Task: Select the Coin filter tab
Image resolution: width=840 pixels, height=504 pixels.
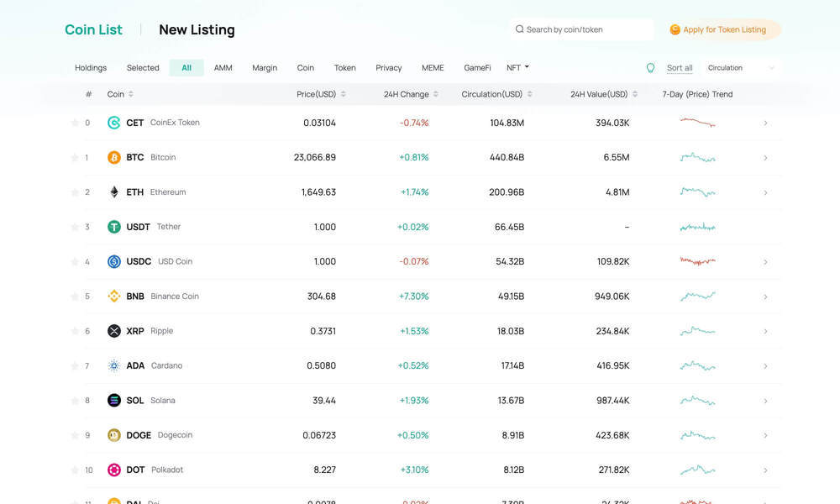Action: point(306,68)
